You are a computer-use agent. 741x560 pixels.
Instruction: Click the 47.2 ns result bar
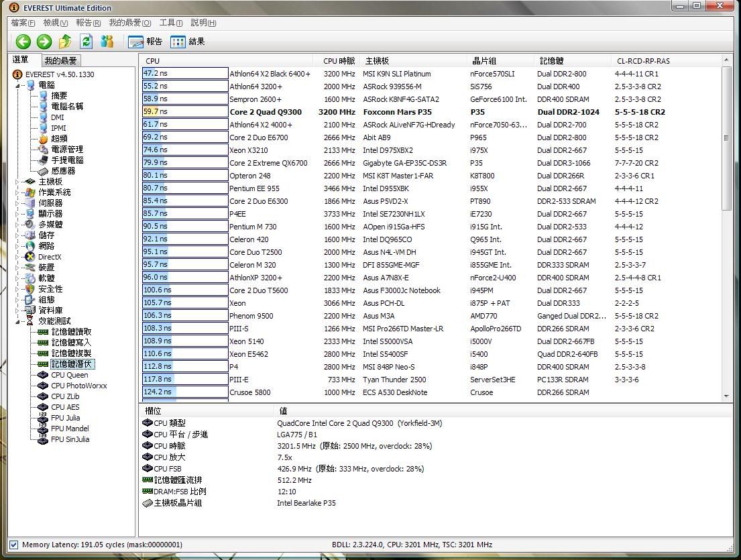point(185,73)
